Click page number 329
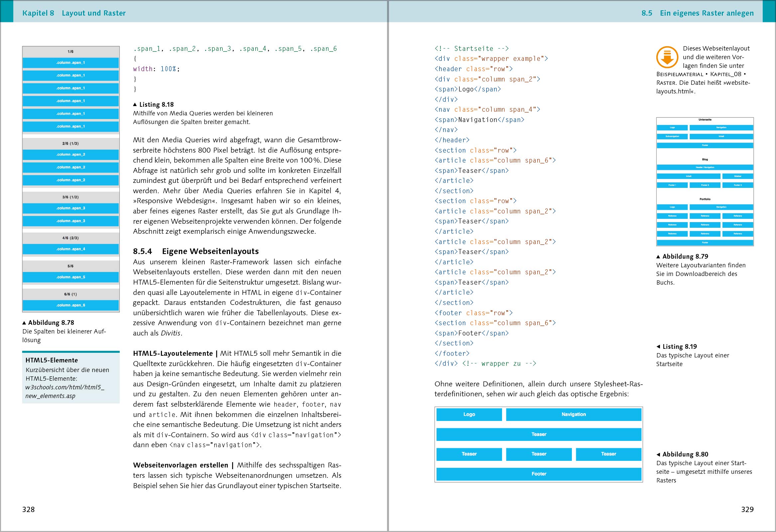Screen dimensions: 776x532 (747, 509)
